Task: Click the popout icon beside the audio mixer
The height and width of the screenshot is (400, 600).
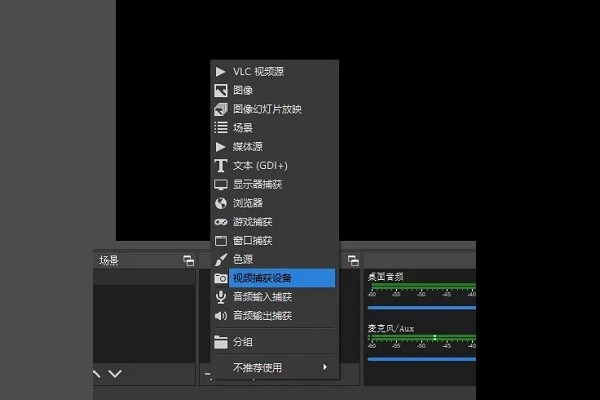Action: pyautogui.click(x=353, y=261)
